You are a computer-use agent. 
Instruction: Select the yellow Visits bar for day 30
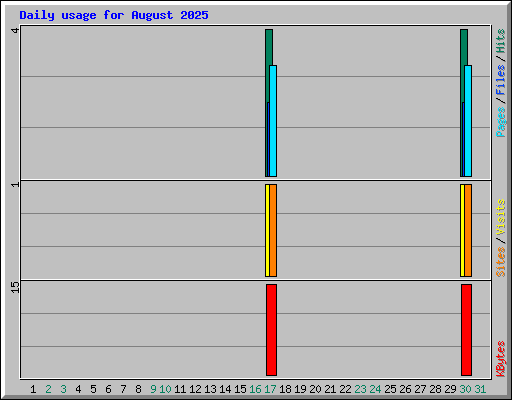(462, 230)
